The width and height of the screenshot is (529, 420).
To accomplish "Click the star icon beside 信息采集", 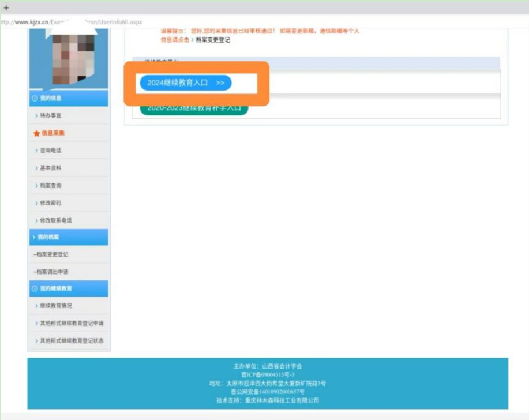I will pos(37,133).
